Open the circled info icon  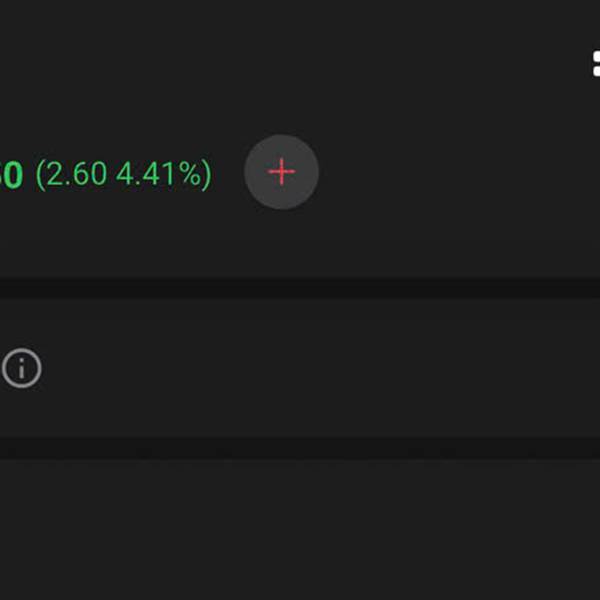pyautogui.click(x=22, y=368)
